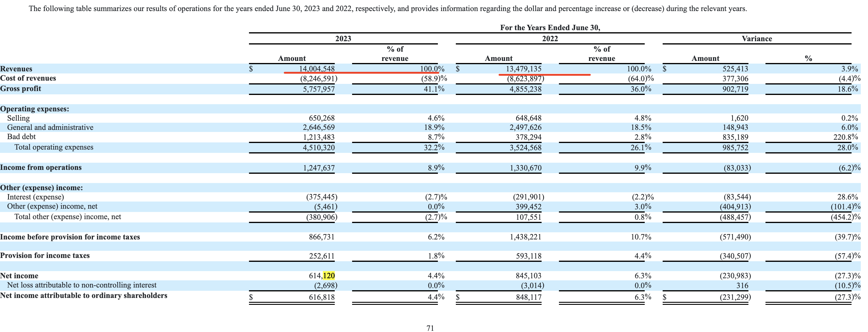Click the Variance column header
The height and width of the screenshot is (332, 868).
tap(757, 39)
